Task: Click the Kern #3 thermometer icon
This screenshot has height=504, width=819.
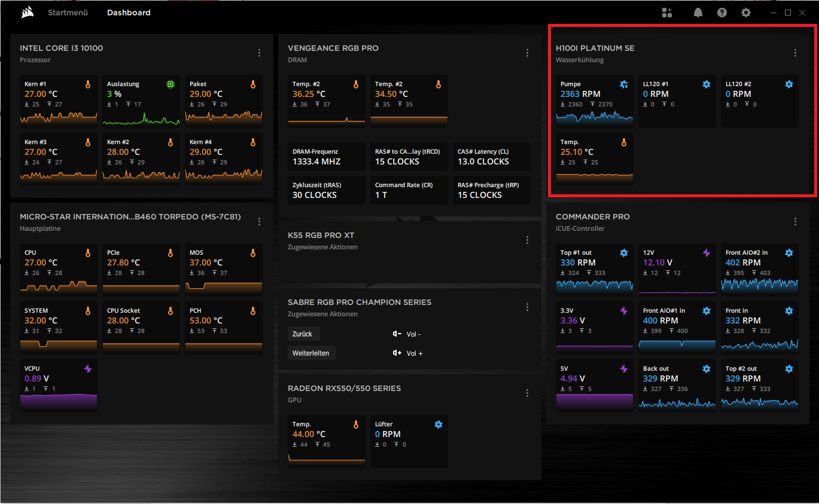Action: (88, 142)
